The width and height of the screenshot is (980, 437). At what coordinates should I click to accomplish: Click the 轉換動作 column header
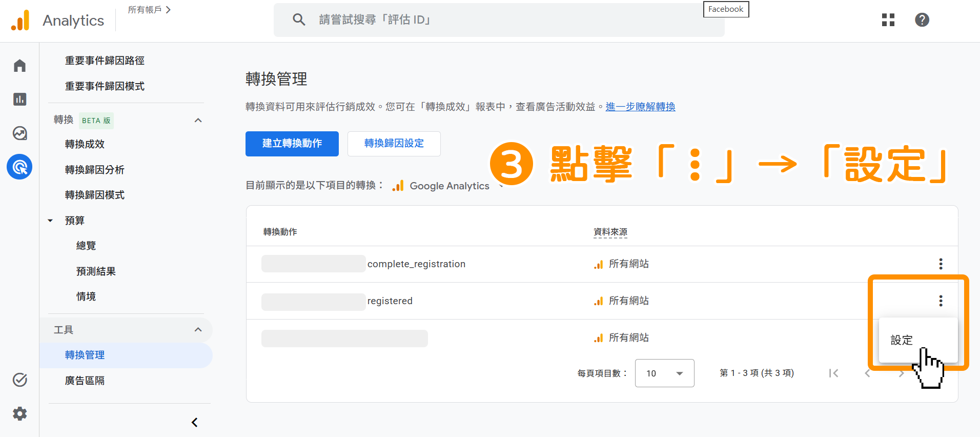(280, 232)
